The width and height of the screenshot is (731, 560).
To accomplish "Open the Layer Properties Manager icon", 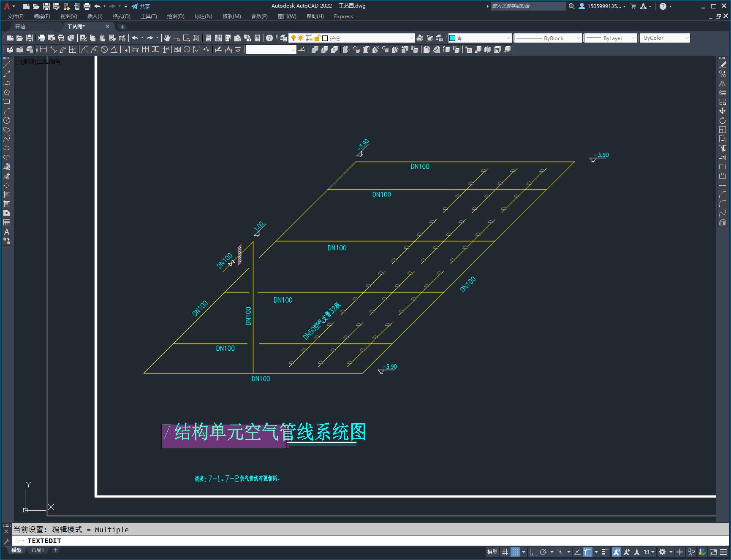I will click(283, 38).
